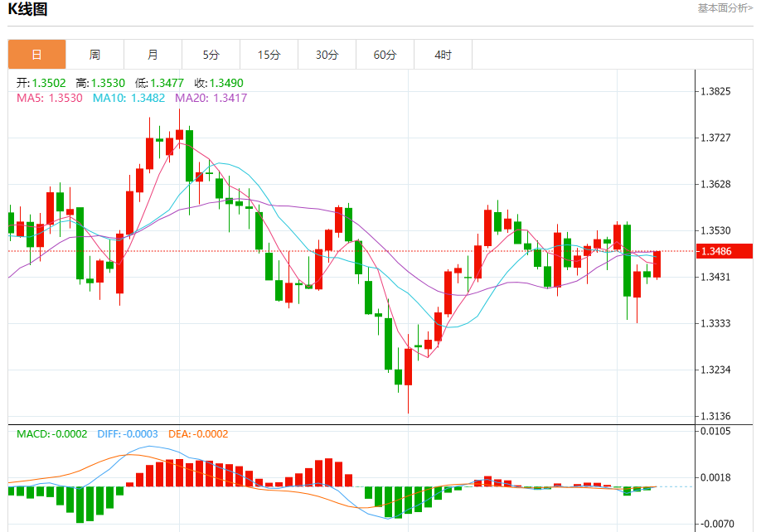Switch to the 4时 chart tab

(443, 55)
